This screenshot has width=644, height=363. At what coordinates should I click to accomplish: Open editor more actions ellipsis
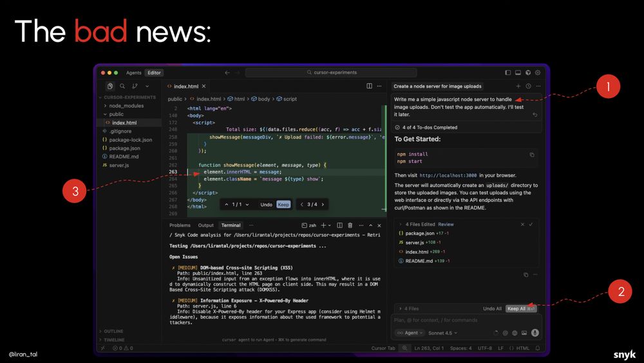point(379,86)
